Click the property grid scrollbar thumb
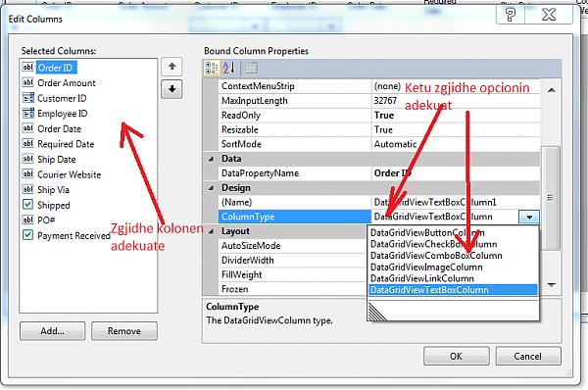This screenshot has width=588, height=390. coord(550,198)
